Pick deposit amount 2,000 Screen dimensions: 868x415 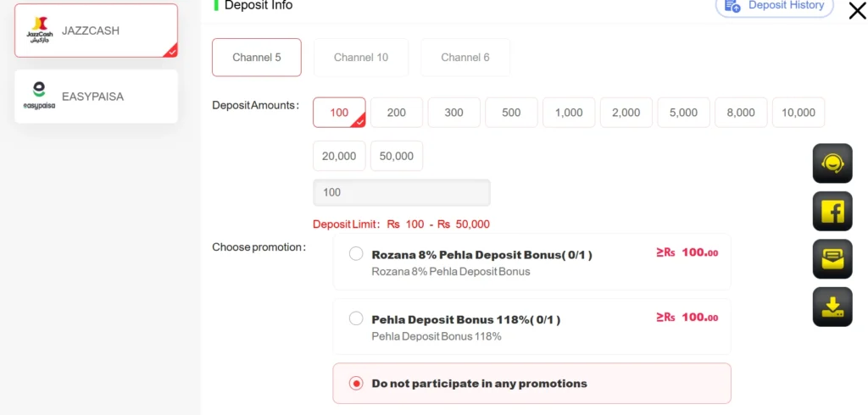coord(626,113)
